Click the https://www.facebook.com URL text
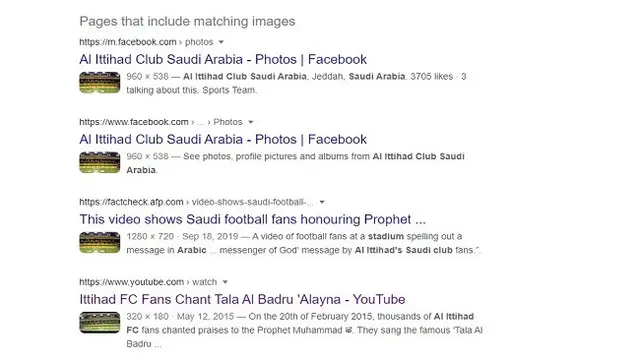The width and height of the screenshot is (640, 360). pos(134,122)
